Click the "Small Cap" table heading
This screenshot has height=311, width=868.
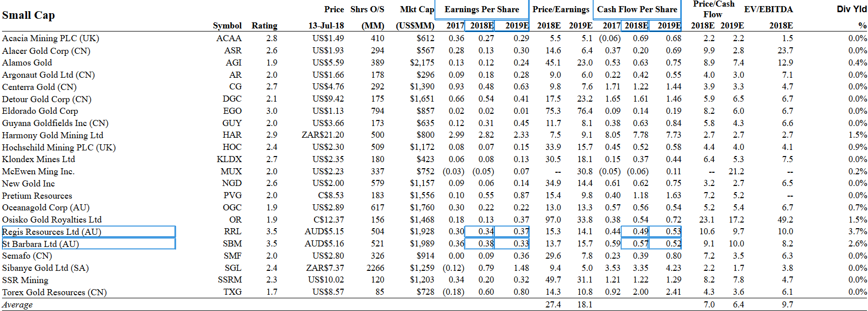tap(28, 15)
